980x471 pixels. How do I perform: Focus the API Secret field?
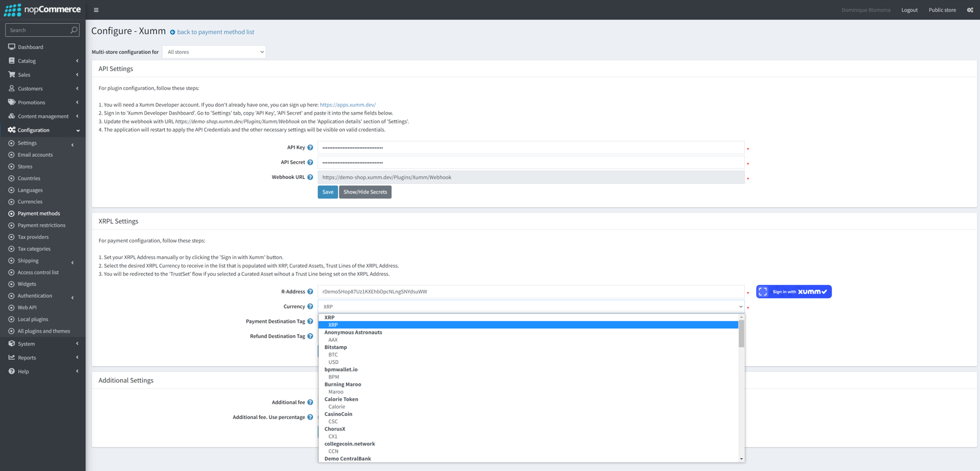[531, 162]
